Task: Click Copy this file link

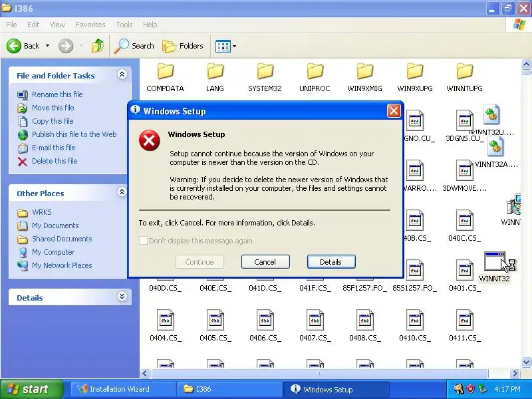Action: coord(53,121)
